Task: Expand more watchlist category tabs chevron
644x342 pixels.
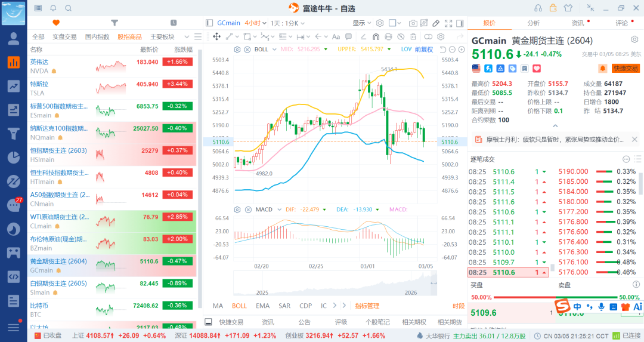Action: [x=187, y=36]
